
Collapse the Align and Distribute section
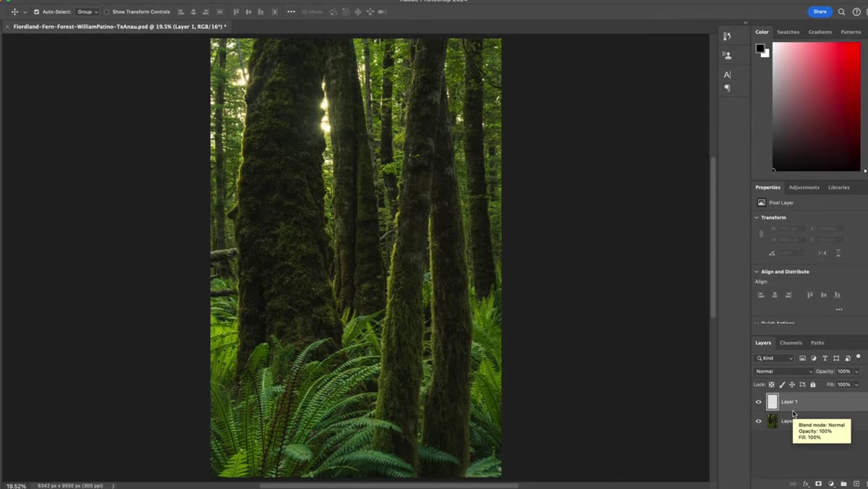coord(757,272)
